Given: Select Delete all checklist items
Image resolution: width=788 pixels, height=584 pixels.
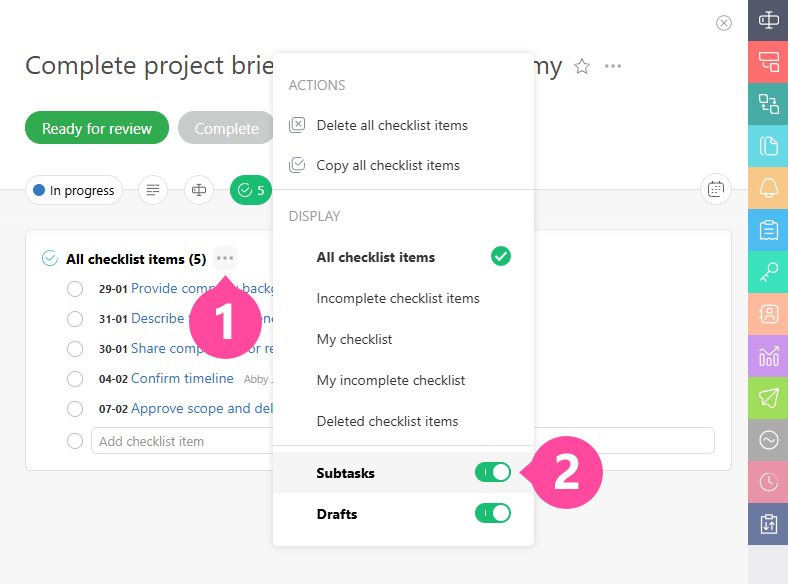Looking at the screenshot, I should coord(392,125).
